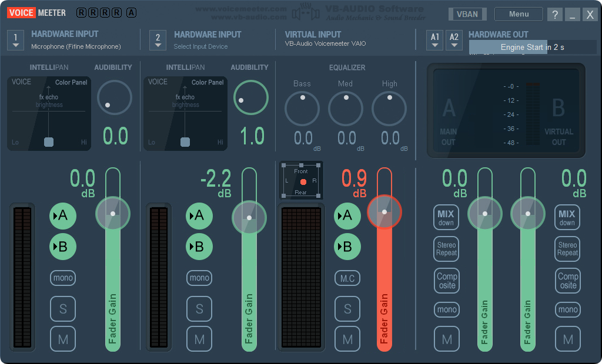Toggle mono on Hardware Input 1

pos(63,278)
